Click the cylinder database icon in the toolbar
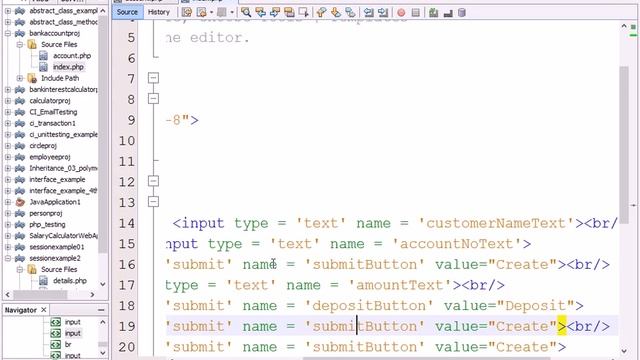Image resolution: width=640 pixels, height=360 pixels. pos(462,13)
